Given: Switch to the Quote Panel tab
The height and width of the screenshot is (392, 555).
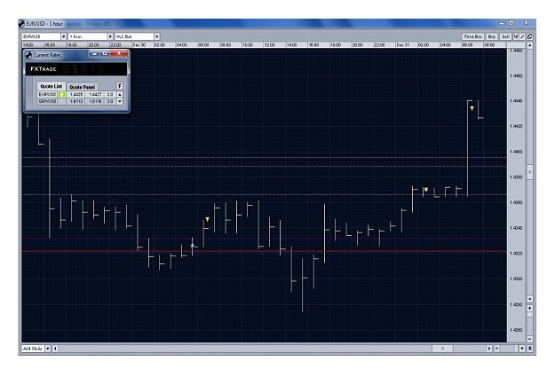Looking at the screenshot, I should (x=82, y=87).
